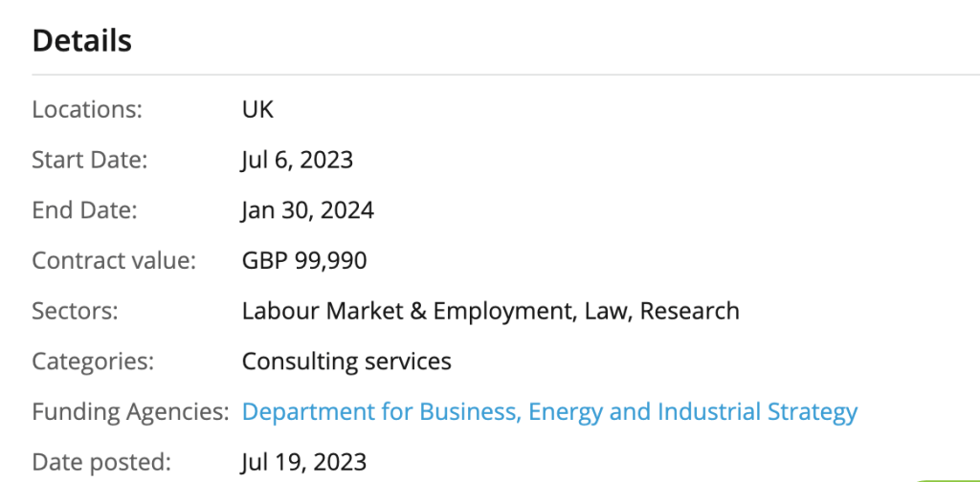Viewport: 980px width, 482px height.
Task: Click the Funding Agencies label
Action: [130, 412]
